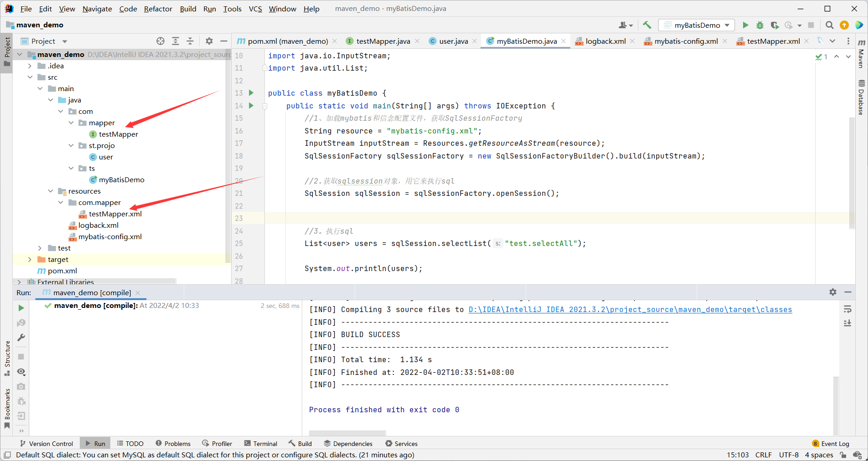Viewport: 868px width, 461px height.
Task: Toggle soft-wrap in Run console
Action: coord(847,310)
